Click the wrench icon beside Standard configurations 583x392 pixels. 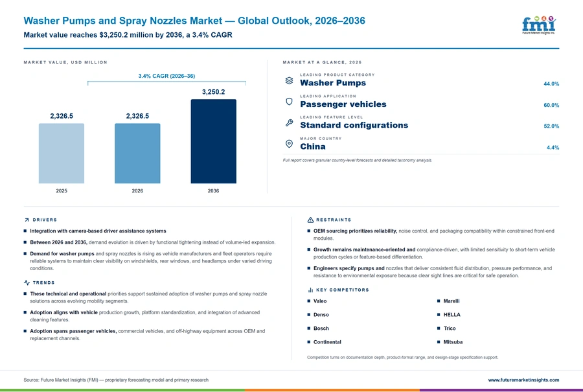[x=289, y=122]
